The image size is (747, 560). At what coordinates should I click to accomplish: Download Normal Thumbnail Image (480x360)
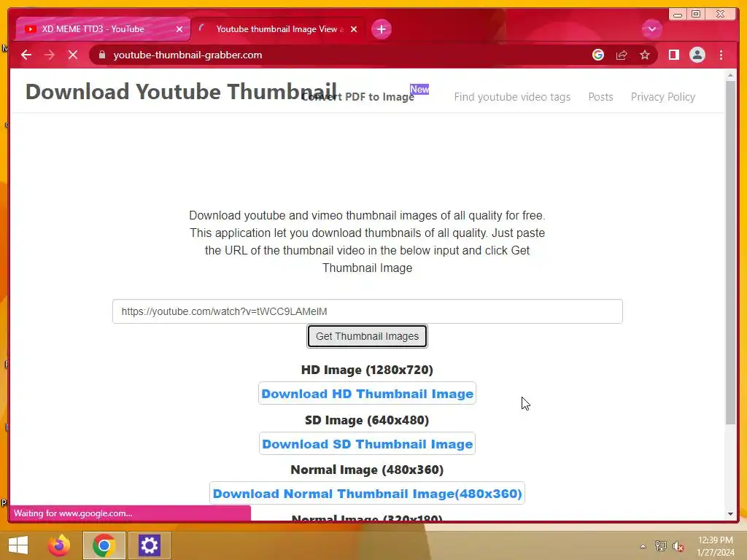coord(368,494)
